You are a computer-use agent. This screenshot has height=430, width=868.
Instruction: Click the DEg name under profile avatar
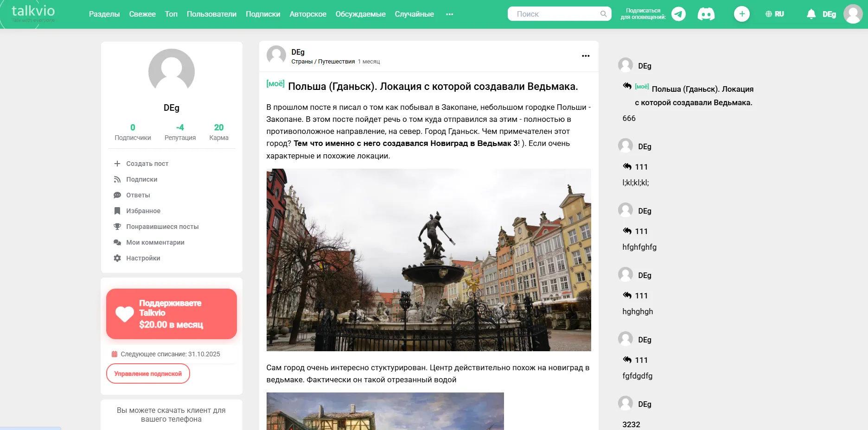[x=172, y=107]
